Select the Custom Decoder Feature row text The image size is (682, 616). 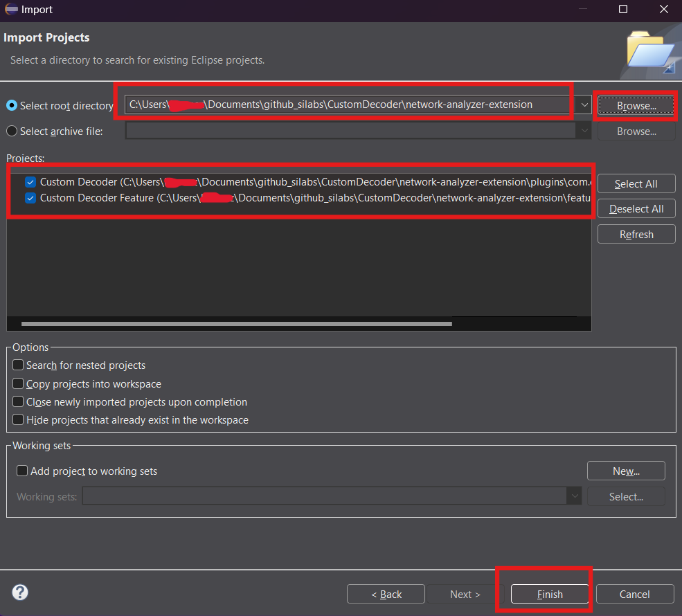pos(315,198)
